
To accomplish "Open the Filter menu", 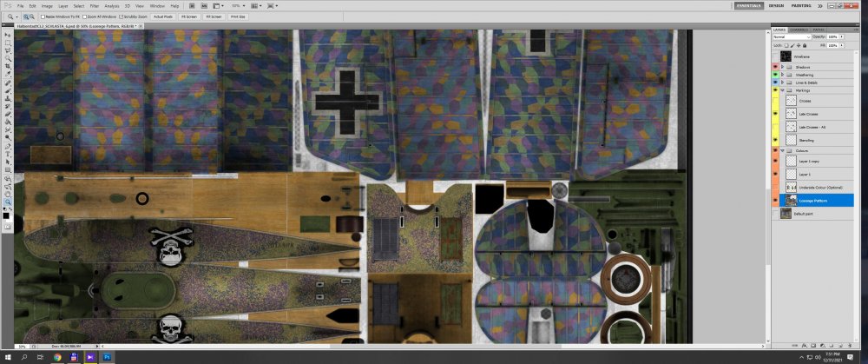I will click(95, 5).
